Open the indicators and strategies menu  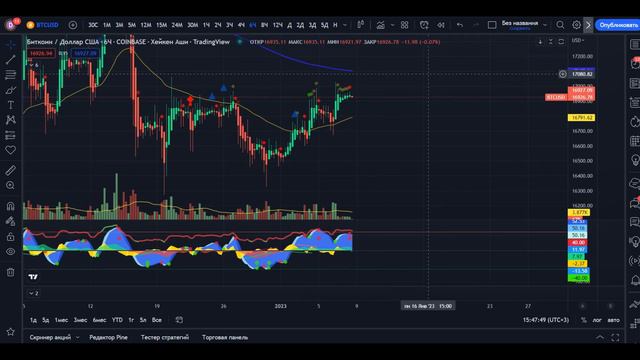click(x=380, y=25)
